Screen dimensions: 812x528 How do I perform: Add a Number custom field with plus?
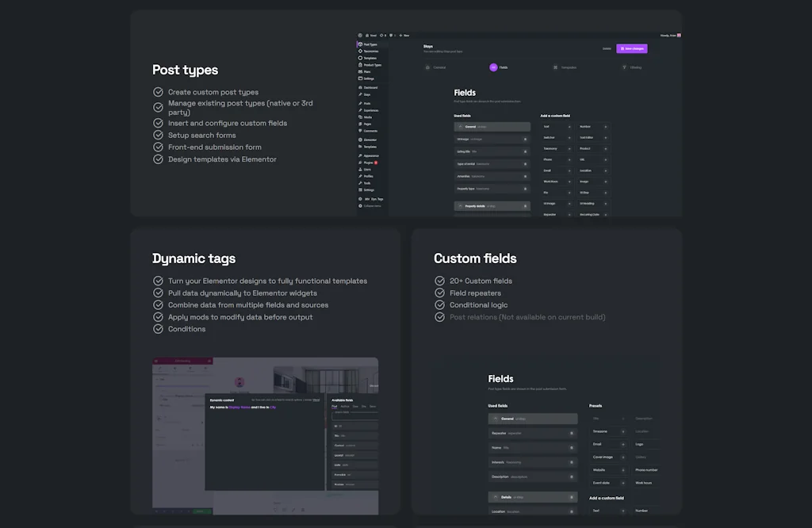click(606, 126)
